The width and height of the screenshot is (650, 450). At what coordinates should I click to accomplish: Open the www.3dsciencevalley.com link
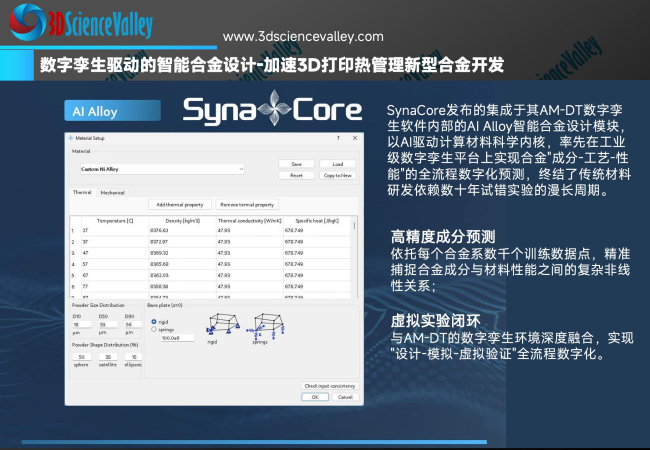pos(303,36)
